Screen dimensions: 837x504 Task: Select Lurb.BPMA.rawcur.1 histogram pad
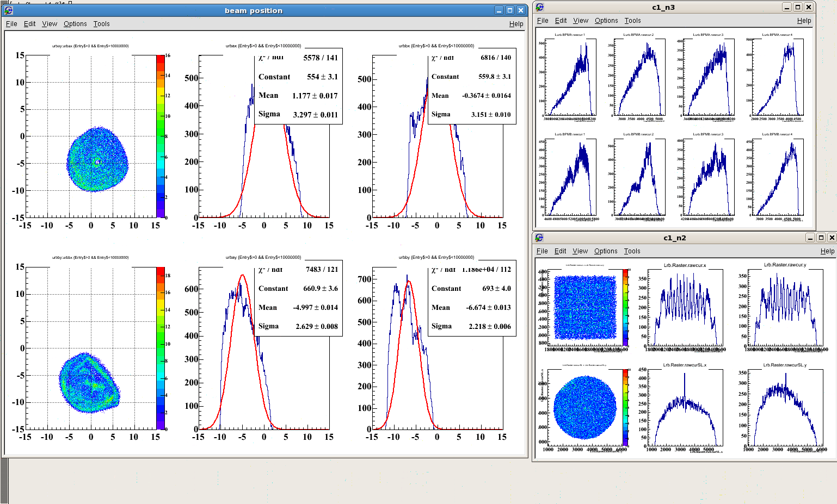coord(570,77)
